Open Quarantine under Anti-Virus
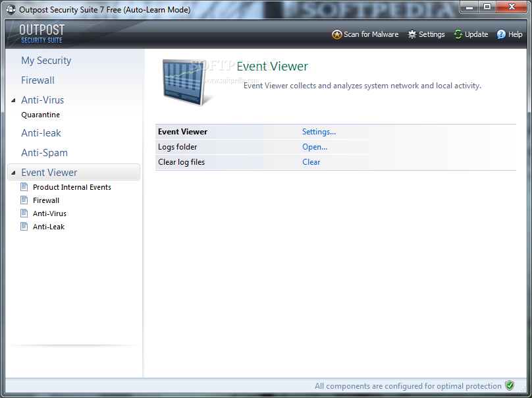 tap(40, 115)
